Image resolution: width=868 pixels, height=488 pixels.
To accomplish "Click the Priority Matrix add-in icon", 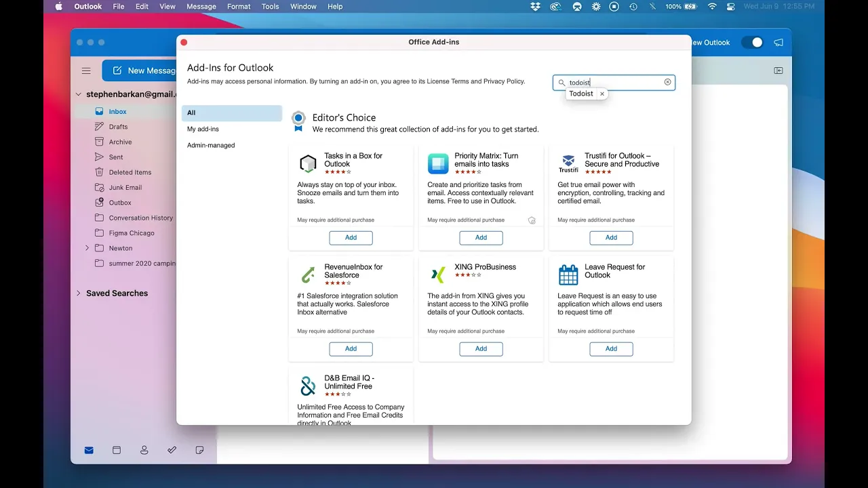I will 438,163.
